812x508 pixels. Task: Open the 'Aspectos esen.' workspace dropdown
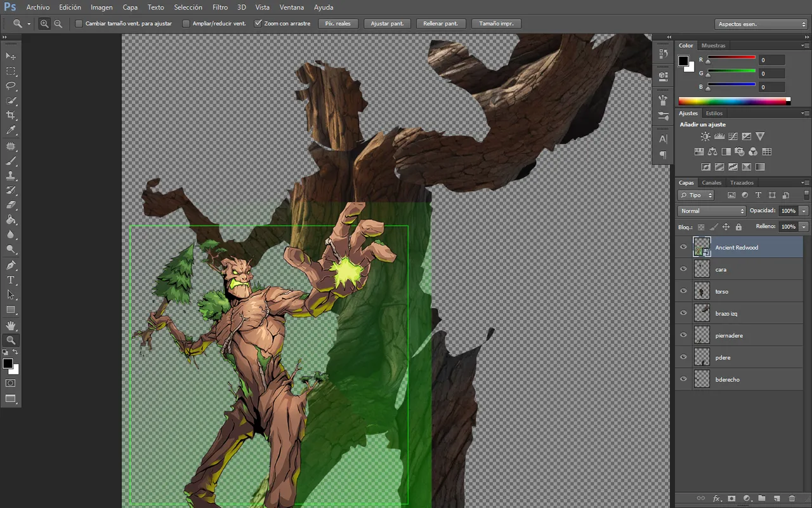coord(761,24)
